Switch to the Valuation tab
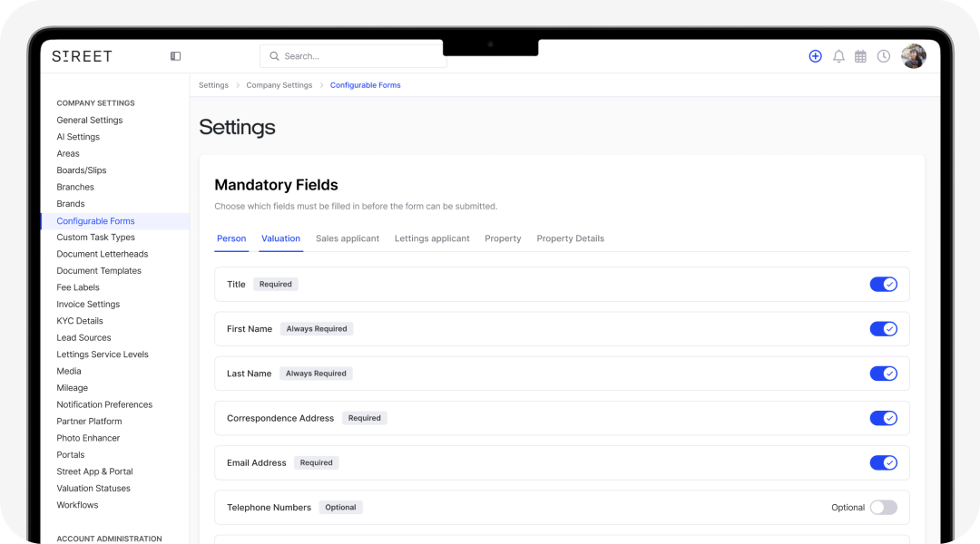Image resolution: width=980 pixels, height=544 pixels. point(280,238)
